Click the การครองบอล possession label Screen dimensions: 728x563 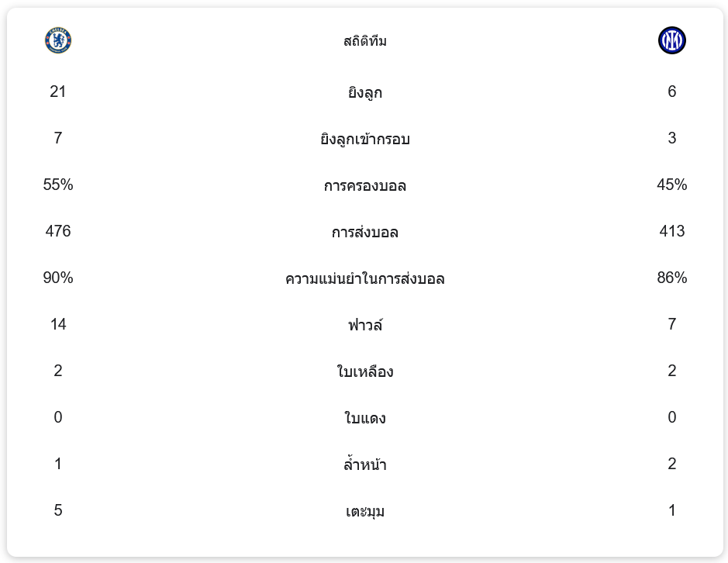pyautogui.click(x=365, y=185)
